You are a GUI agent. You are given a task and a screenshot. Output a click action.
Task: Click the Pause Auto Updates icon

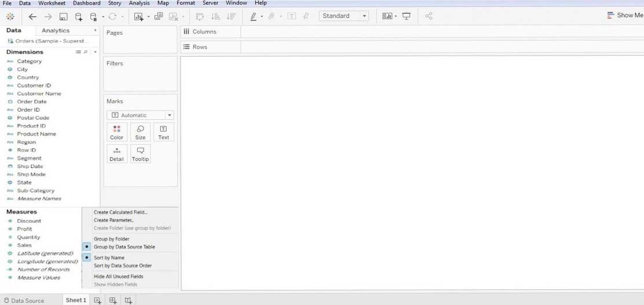(x=93, y=16)
